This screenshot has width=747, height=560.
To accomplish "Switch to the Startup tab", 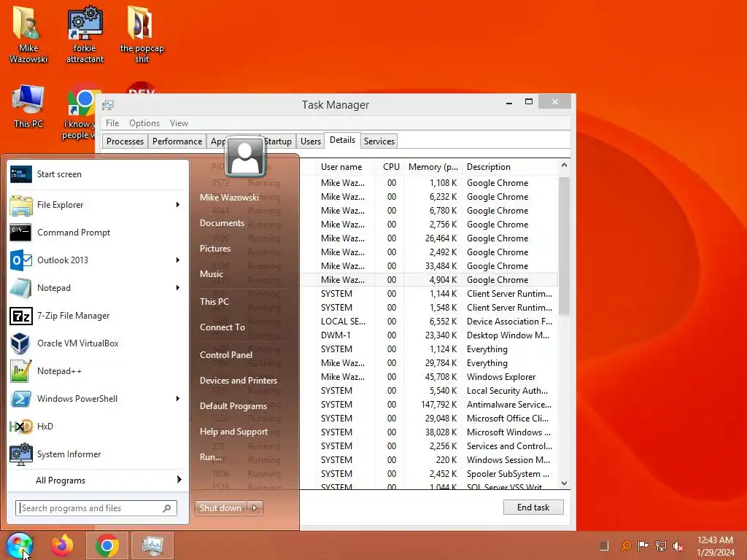I will tap(278, 141).
